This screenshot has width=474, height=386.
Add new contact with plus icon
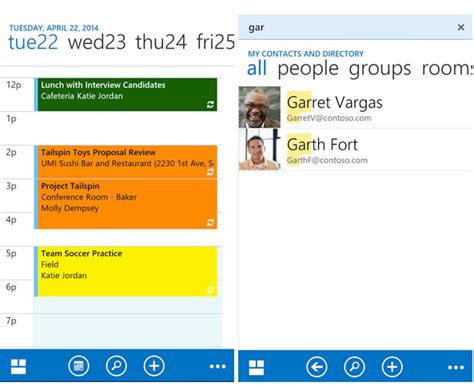pyautogui.click(x=392, y=367)
